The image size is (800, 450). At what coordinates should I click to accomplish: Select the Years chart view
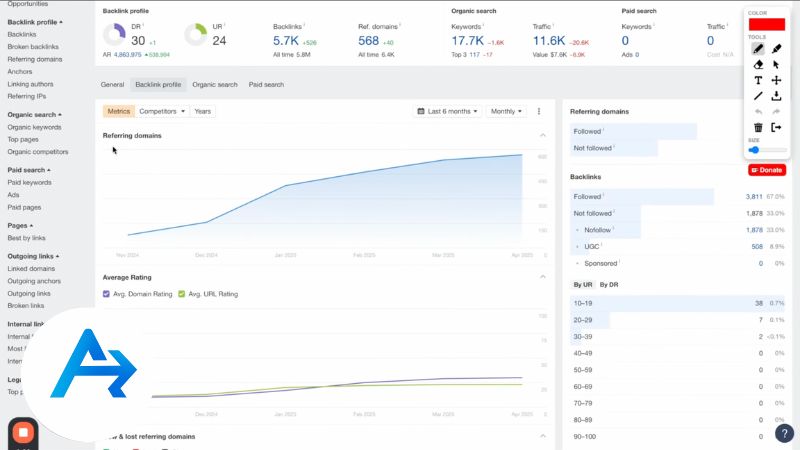pos(203,111)
